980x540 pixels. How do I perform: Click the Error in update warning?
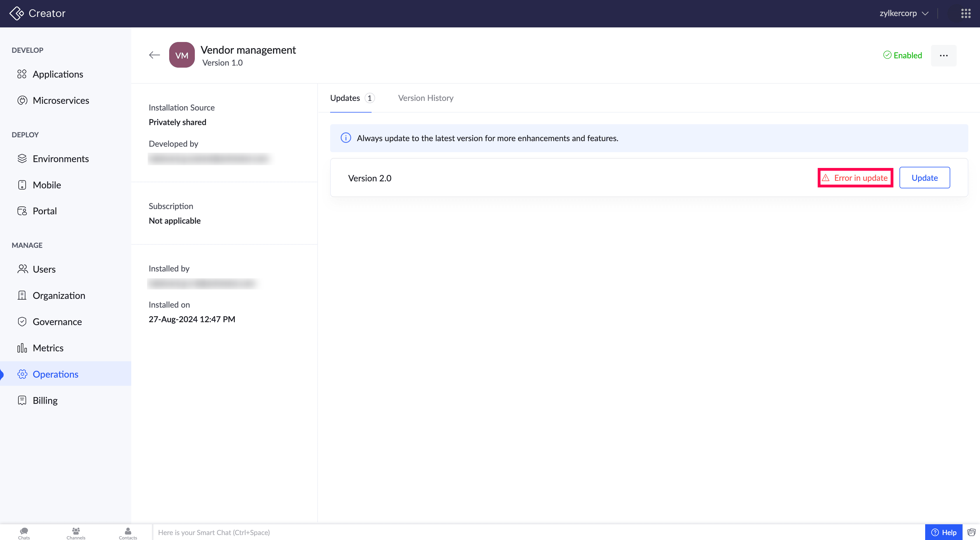coord(855,178)
